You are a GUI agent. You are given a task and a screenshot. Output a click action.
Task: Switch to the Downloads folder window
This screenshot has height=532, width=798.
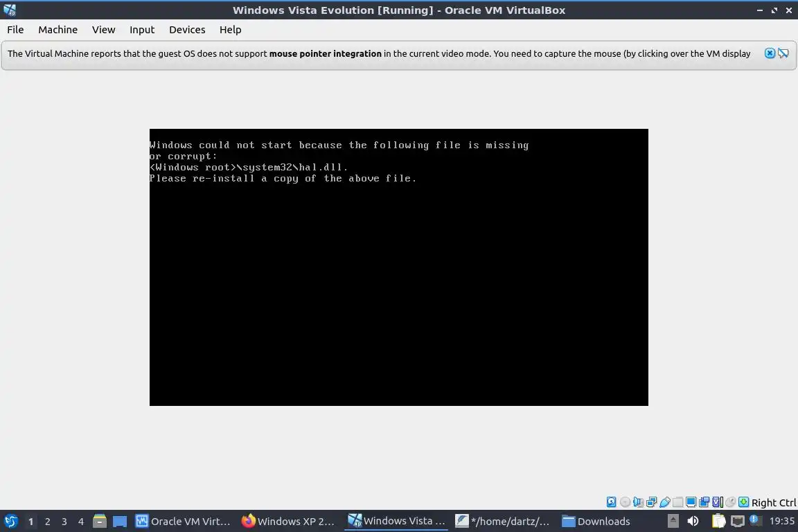click(596, 522)
